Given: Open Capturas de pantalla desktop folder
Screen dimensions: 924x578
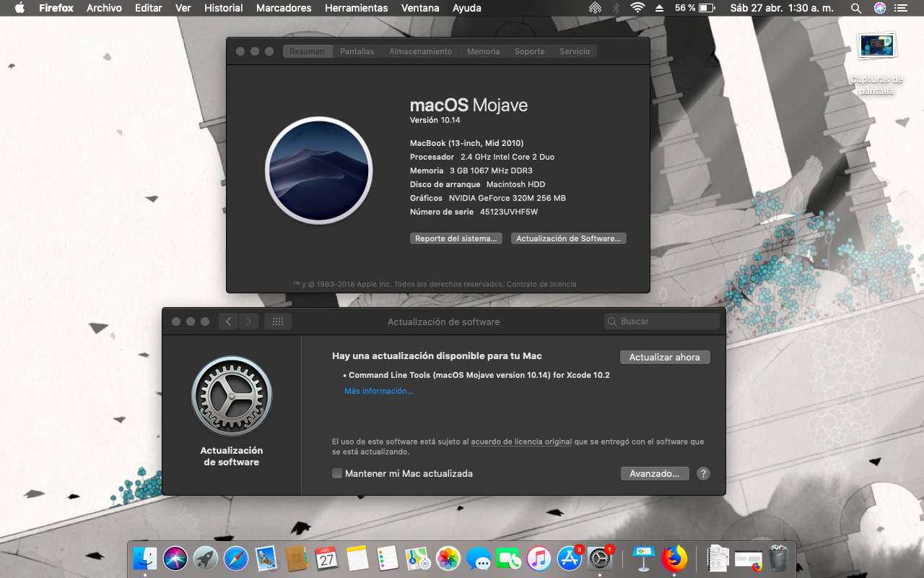Looking at the screenshot, I should [876, 64].
